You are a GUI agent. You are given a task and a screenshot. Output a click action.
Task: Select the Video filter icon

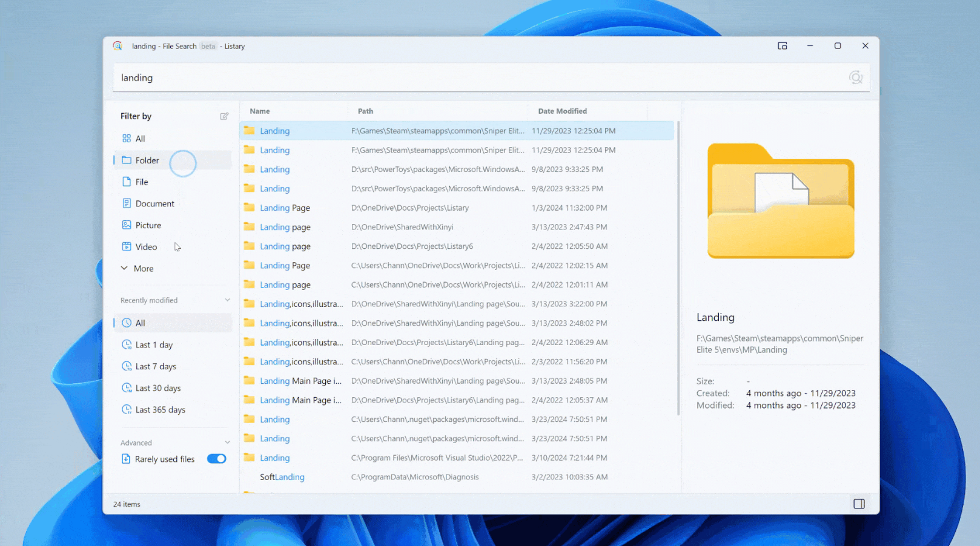point(127,247)
